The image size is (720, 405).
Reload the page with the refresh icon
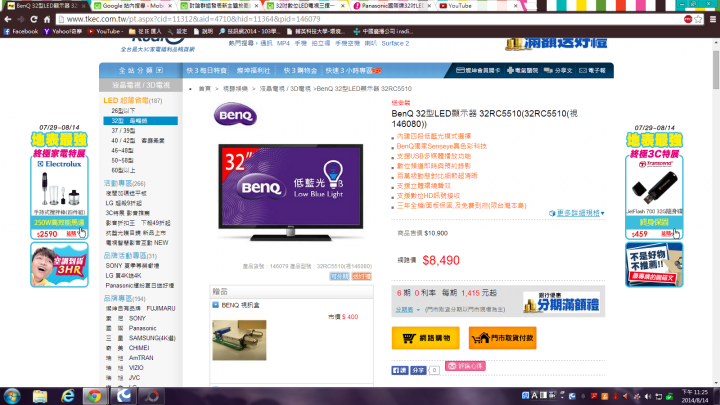point(34,19)
